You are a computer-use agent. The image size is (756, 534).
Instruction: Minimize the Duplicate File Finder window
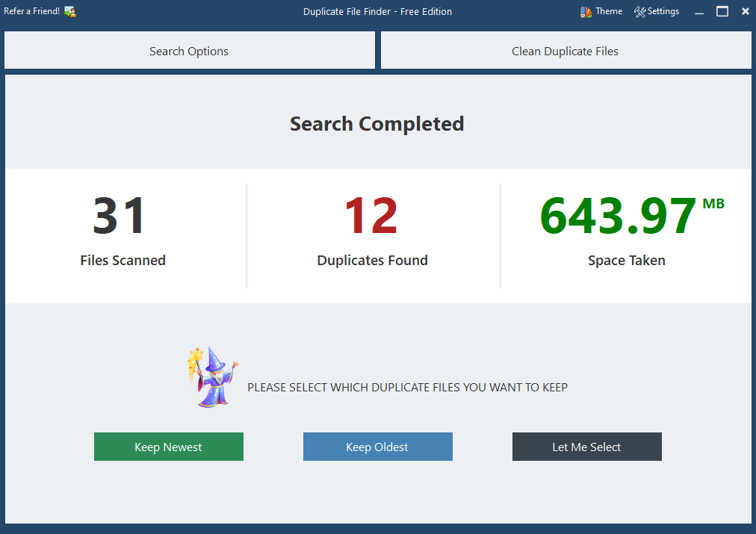(x=698, y=11)
